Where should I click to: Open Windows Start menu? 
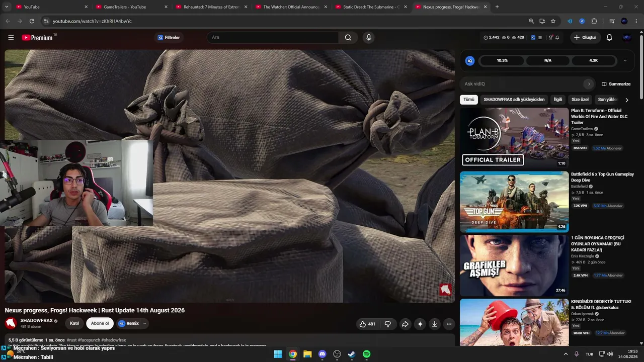[x=278, y=354]
